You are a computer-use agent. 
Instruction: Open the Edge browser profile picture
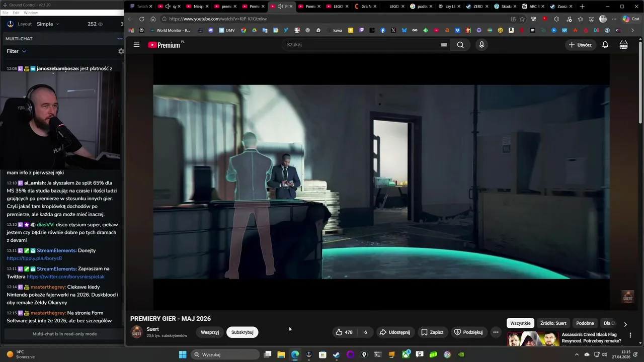pos(603,19)
